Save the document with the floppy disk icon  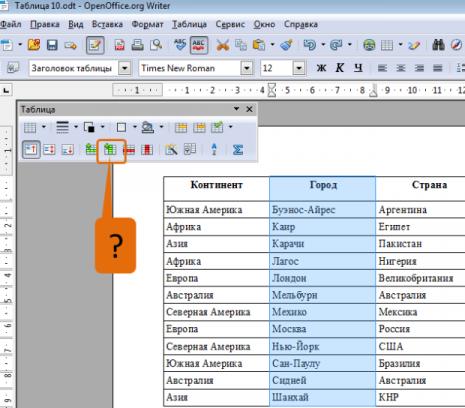[x=52, y=45]
